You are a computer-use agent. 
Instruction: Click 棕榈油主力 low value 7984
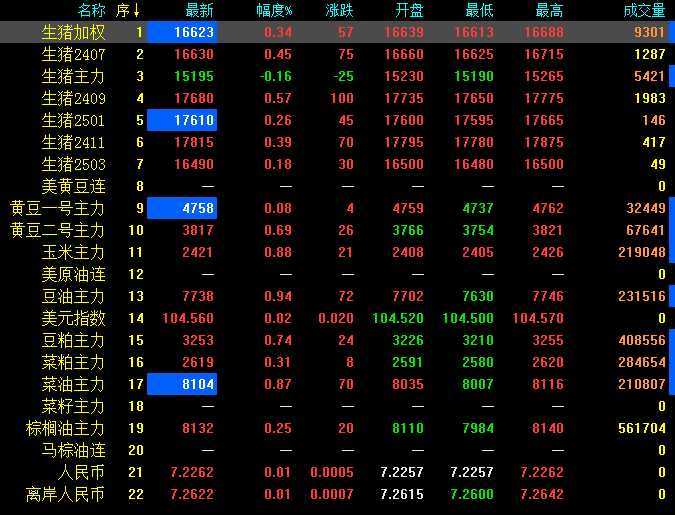click(x=478, y=428)
